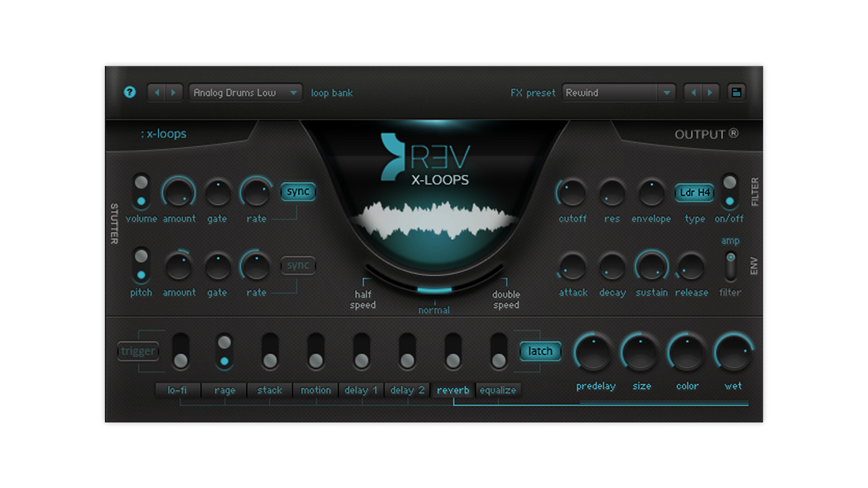Switch to the delay 1 effect tab
The image size is (868, 488).
[x=361, y=390]
